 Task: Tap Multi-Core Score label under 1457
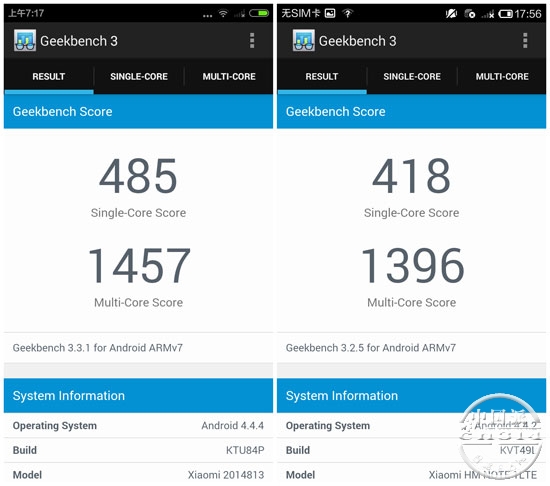pos(138,303)
